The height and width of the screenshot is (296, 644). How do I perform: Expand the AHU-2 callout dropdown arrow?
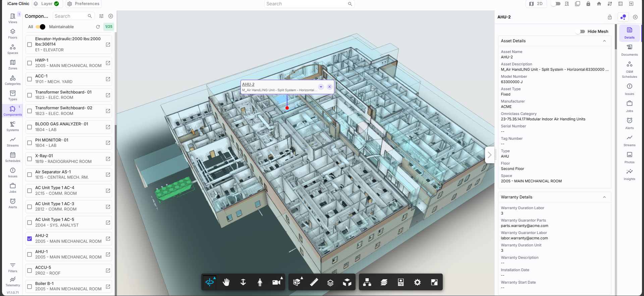pyautogui.click(x=321, y=87)
